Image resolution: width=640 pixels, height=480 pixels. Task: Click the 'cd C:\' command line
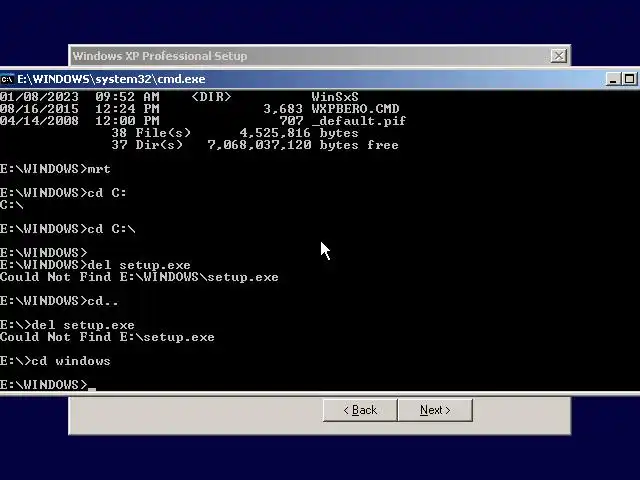67,229
